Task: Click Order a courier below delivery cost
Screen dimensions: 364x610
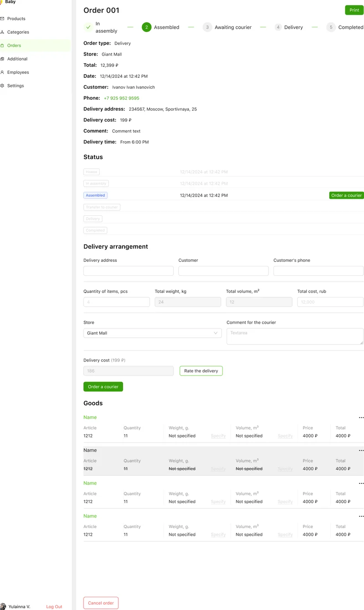Action: point(103,386)
